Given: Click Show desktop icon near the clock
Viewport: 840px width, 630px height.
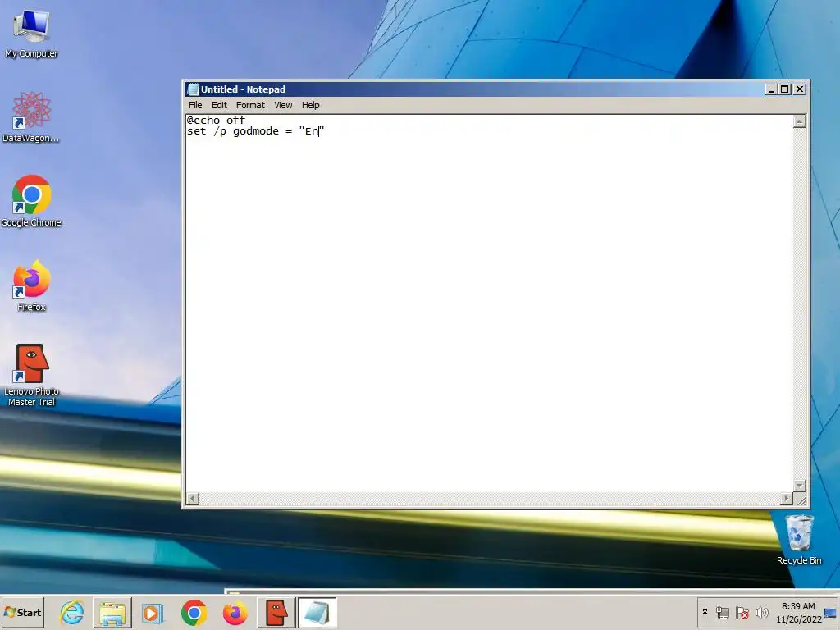Looking at the screenshot, I should click(830, 613).
